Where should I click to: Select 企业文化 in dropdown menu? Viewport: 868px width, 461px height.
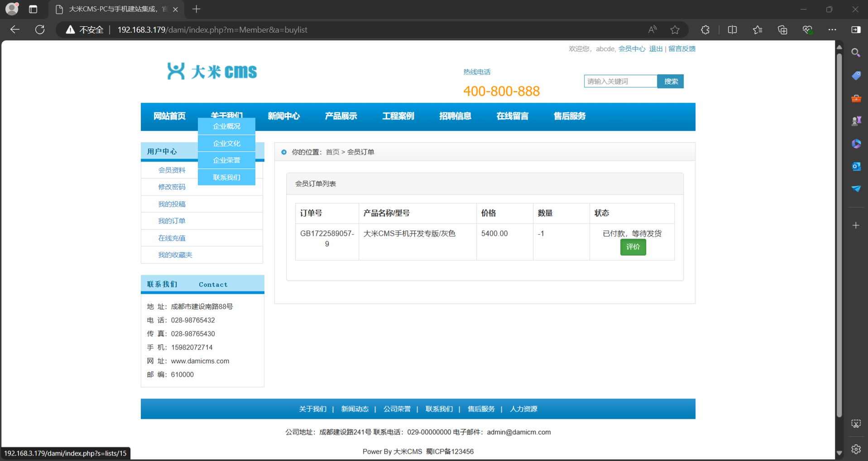click(226, 144)
